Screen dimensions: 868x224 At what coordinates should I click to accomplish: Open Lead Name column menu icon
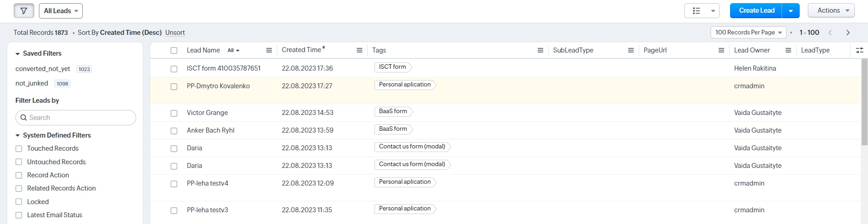269,50
